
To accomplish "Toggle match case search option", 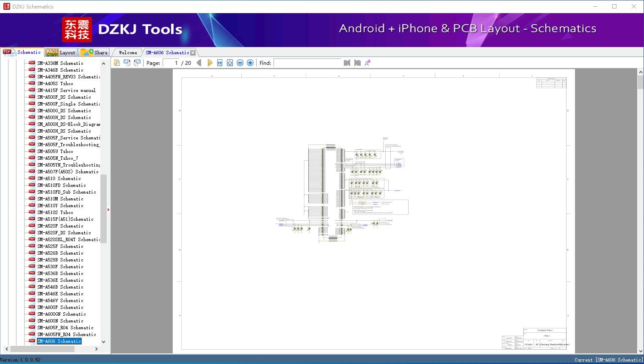I will (368, 63).
